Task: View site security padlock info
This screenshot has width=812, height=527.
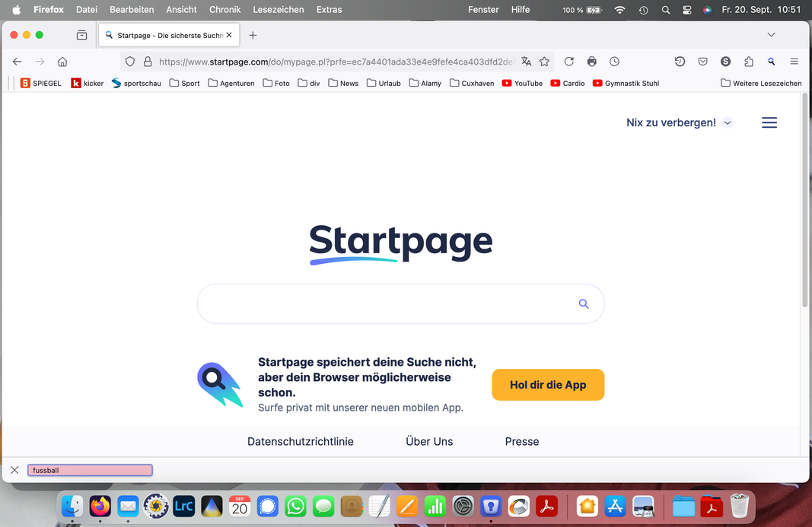Action: click(x=148, y=62)
